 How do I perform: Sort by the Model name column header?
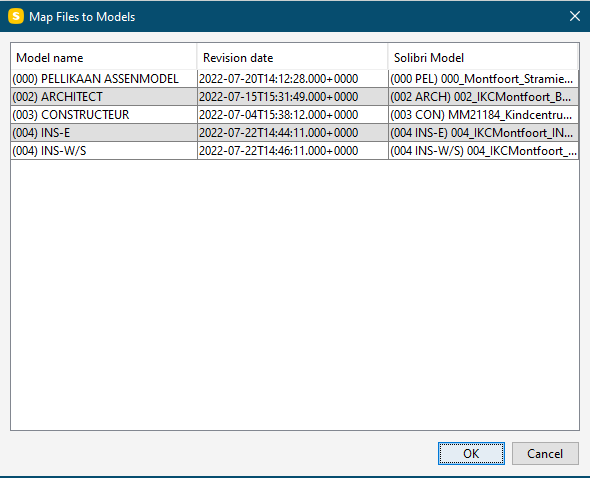coord(104,58)
